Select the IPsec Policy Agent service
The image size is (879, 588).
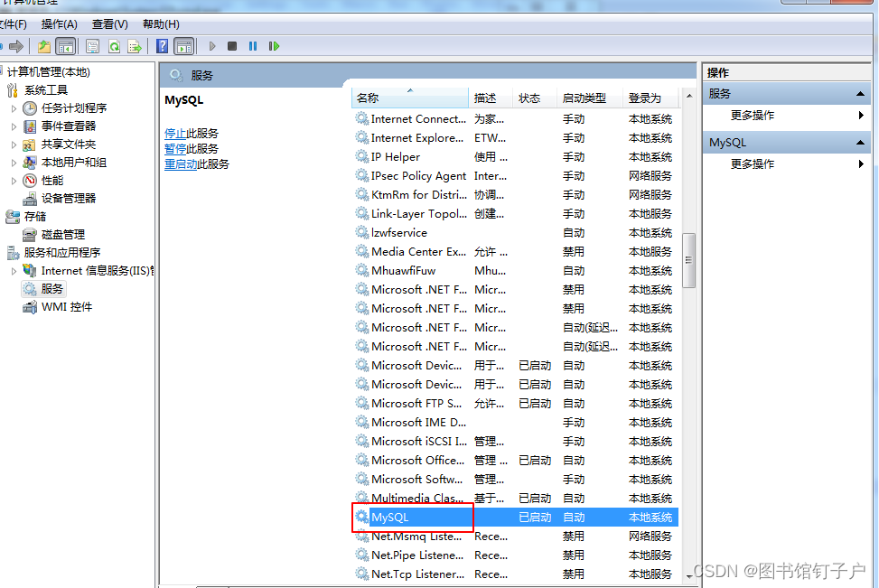516,176
